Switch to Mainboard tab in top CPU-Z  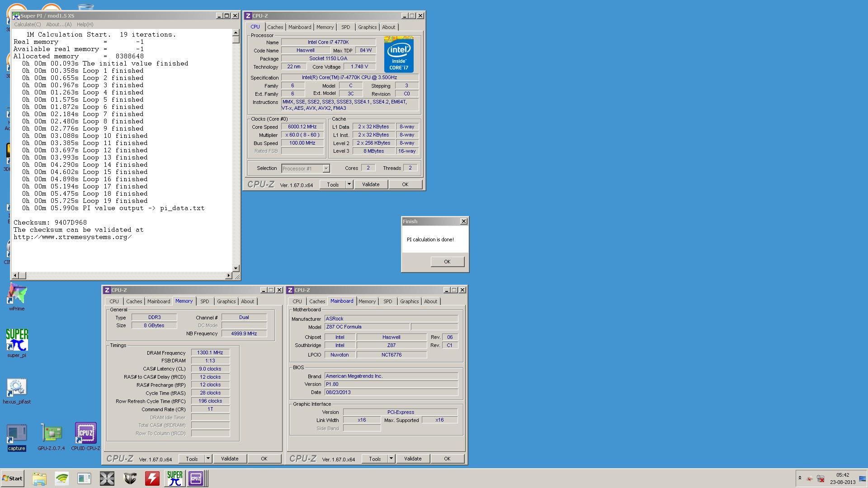[x=300, y=27]
